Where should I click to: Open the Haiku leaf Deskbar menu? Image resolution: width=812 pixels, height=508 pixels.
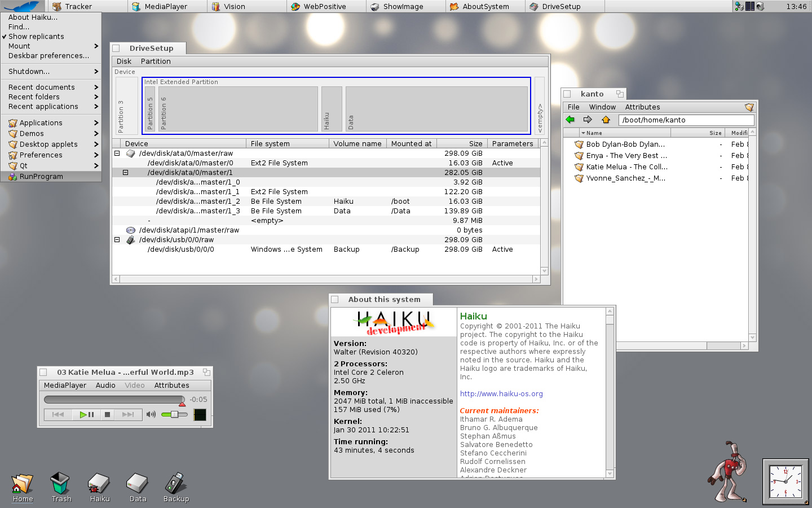tap(23, 6)
